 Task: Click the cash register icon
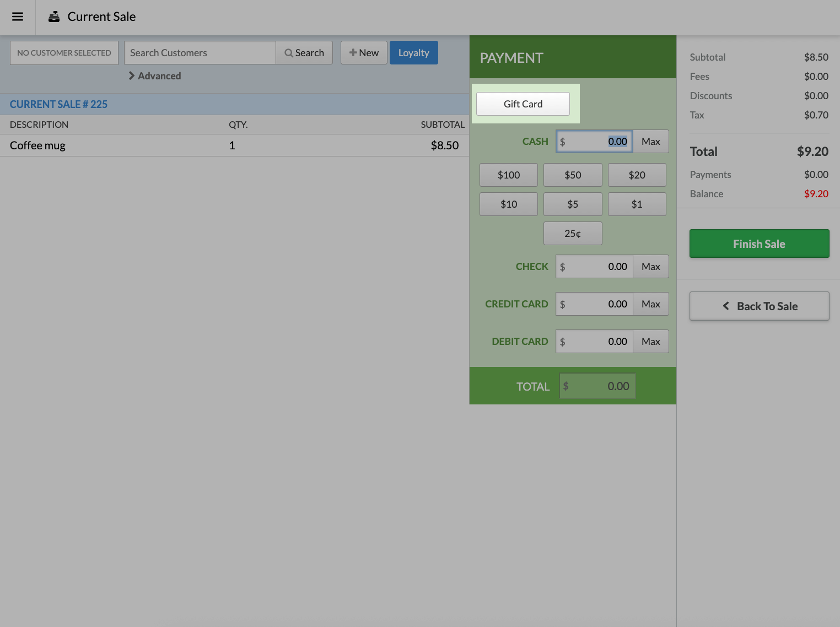click(54, 17)
